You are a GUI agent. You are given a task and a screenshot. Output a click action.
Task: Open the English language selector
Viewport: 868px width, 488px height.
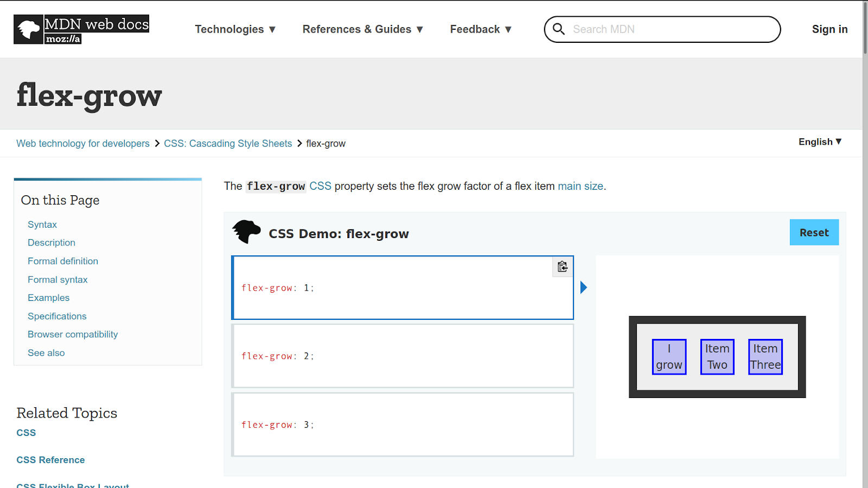pyautogui.click(x=820, y=142)
